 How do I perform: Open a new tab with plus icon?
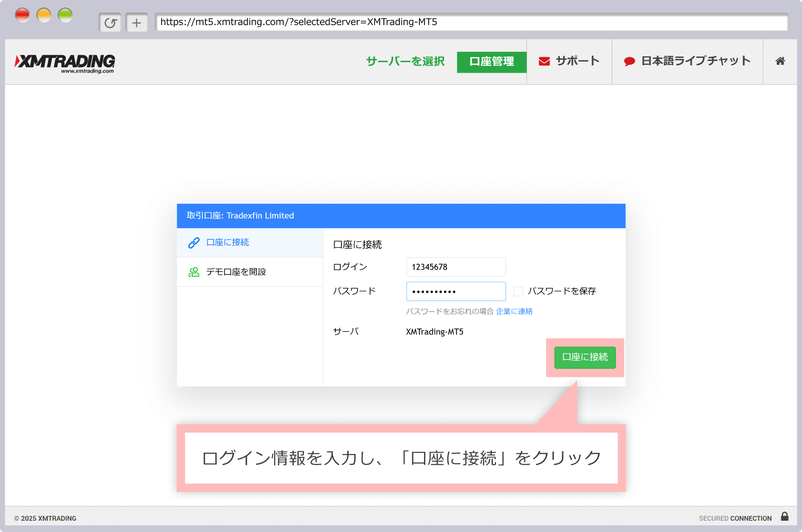(137, 23)
